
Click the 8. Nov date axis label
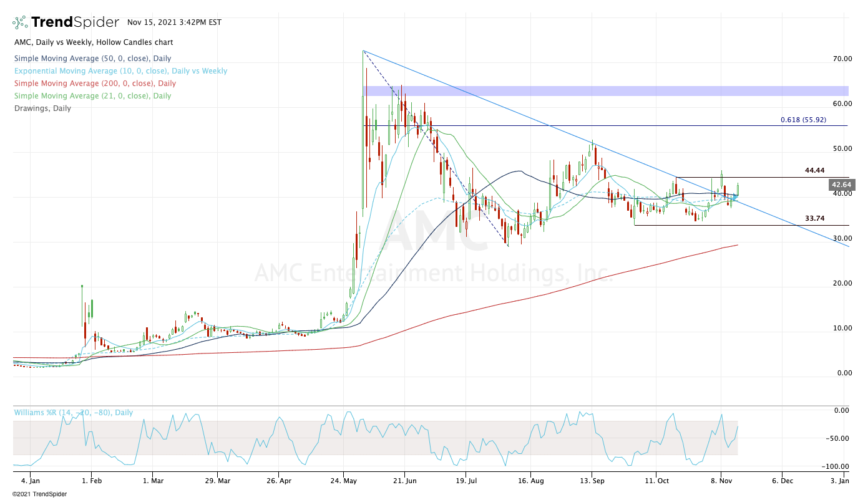(720, 481)
